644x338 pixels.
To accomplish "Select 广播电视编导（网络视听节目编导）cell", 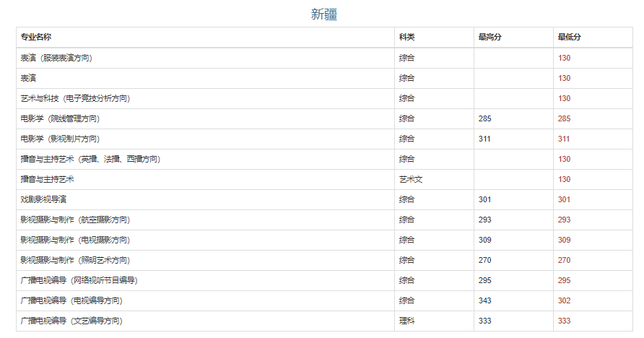I will [79, 280].
